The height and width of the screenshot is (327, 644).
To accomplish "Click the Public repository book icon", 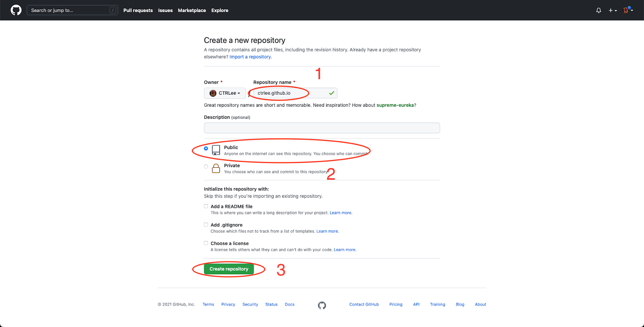I will [216, 151].
